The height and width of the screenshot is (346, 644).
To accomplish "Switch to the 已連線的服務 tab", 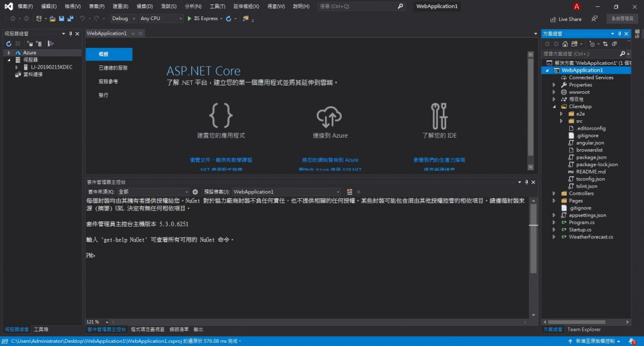I will tap(113, 68).
